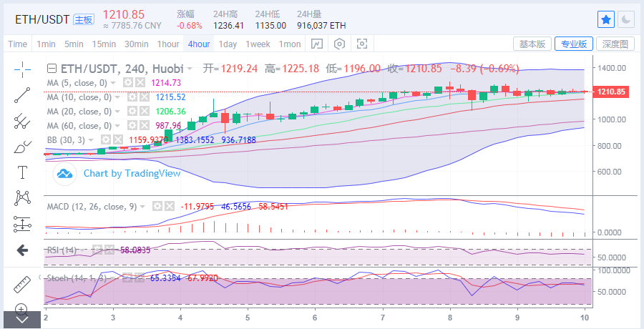Select the trend line drawing tool

click(x=22, y=95)
